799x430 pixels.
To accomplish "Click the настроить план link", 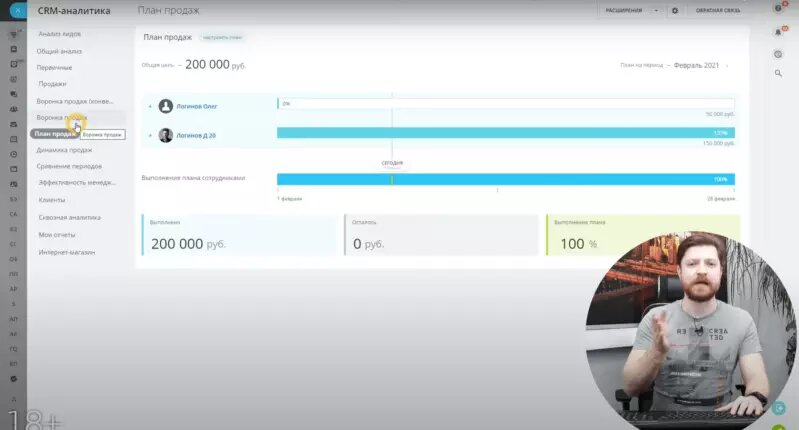I will [222, 37].
